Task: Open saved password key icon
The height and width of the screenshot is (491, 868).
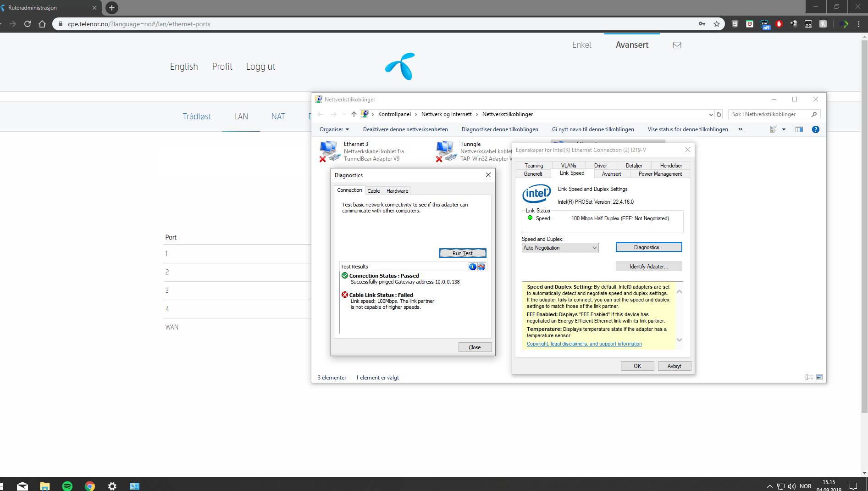Action: click(x=702, y=24)
